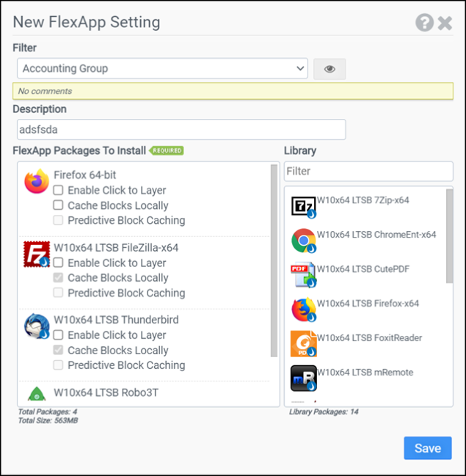466x476 pixels.
Task: Enable Click to Layer for FileZilla-x64
Action: tap(58, 263)
